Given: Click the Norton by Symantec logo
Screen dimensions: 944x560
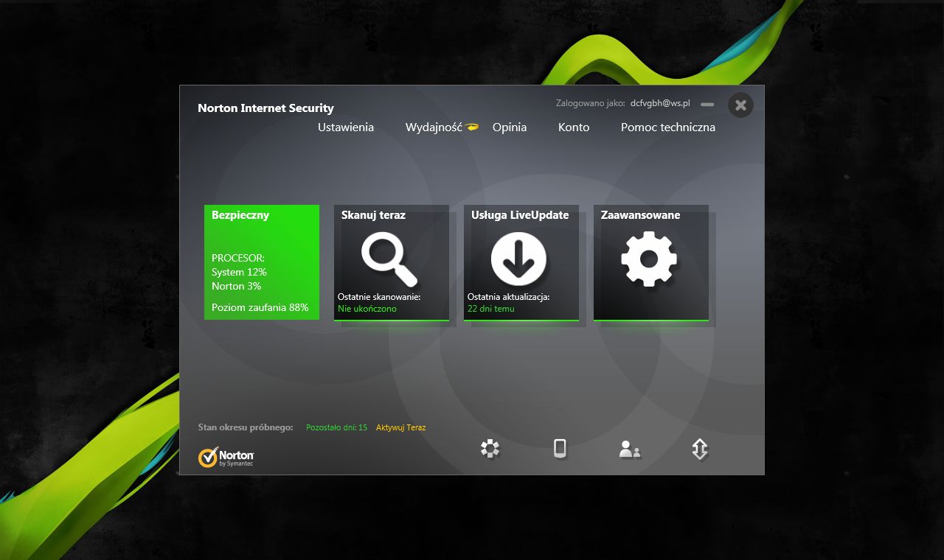Looking at the screenshot, I should (x=226, y=457).
